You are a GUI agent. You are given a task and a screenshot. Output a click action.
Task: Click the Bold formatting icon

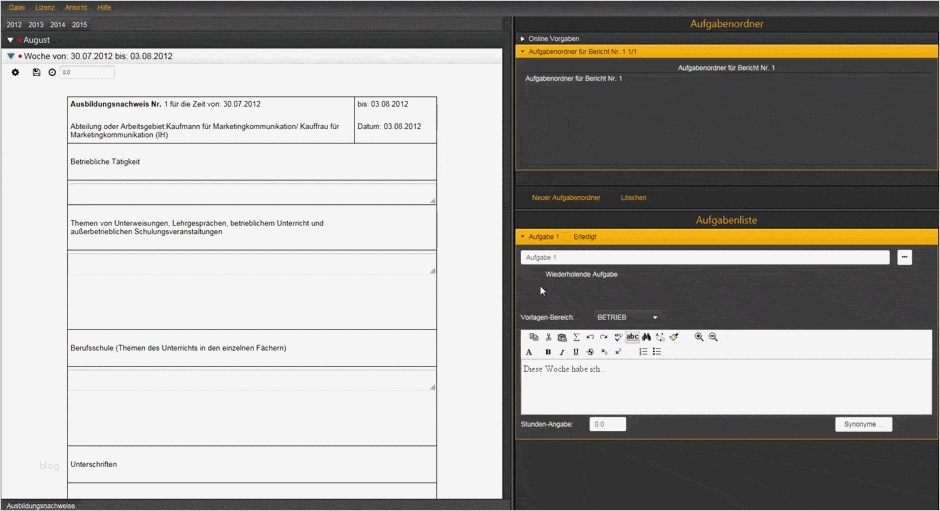[548, 352]
